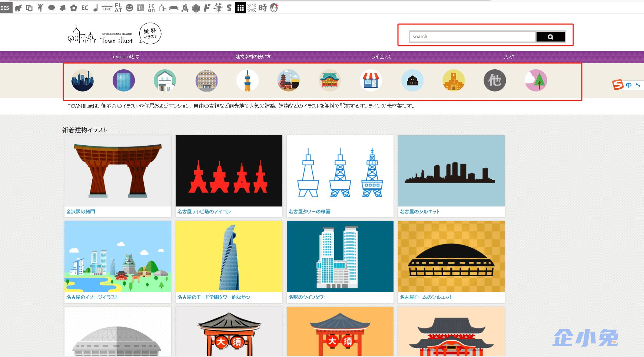Open the 大須 gate on gray background thumbnail

click(229, 332)
